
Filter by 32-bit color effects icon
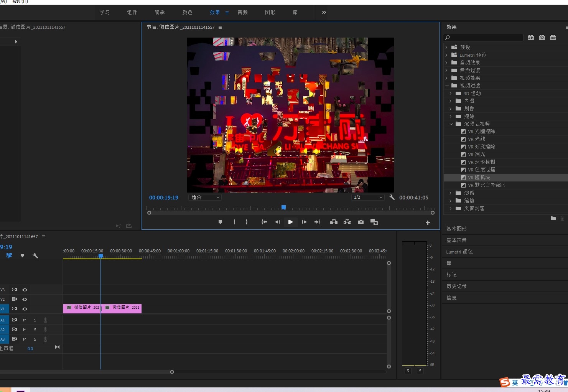point(542,38)
